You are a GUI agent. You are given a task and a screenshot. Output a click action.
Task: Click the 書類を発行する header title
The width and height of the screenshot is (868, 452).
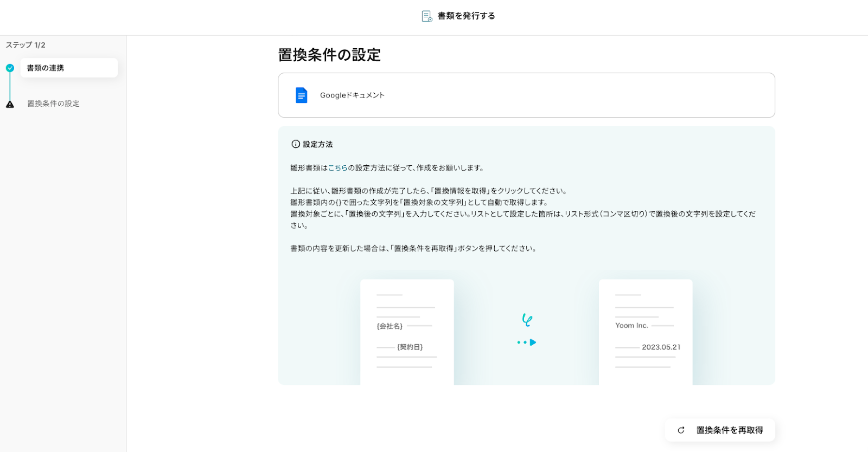[x=466, y=16]
